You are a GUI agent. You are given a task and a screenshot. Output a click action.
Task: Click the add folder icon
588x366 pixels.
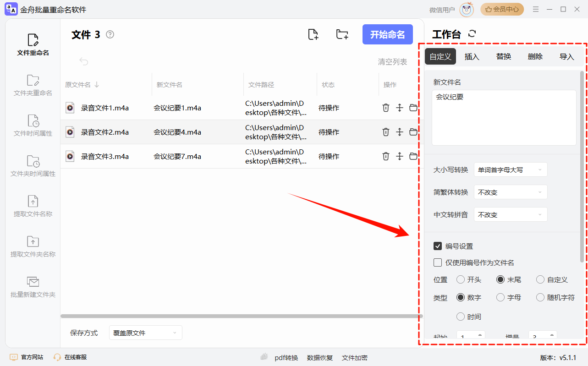click(x=342, y=34)
